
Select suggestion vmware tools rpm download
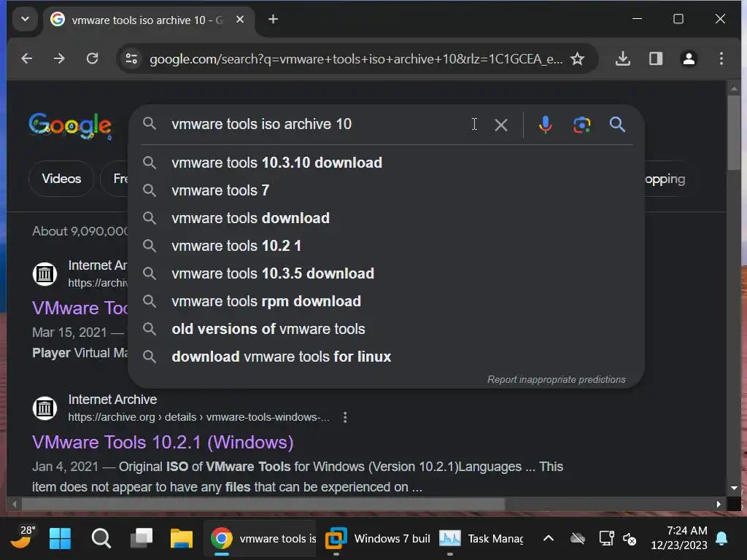387,301
